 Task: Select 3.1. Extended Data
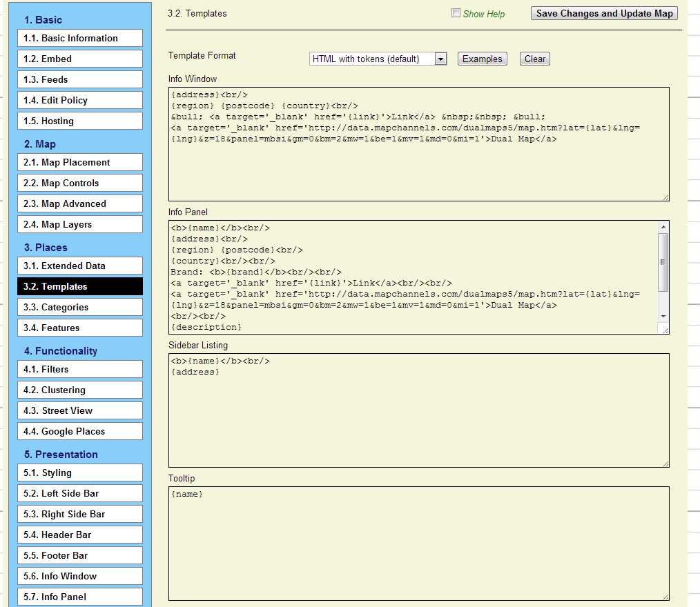[80, 266]
